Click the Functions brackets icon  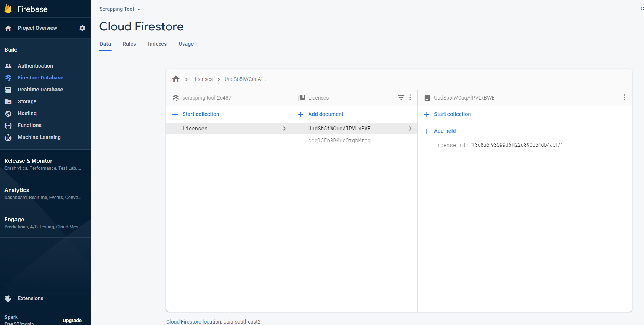8,126
